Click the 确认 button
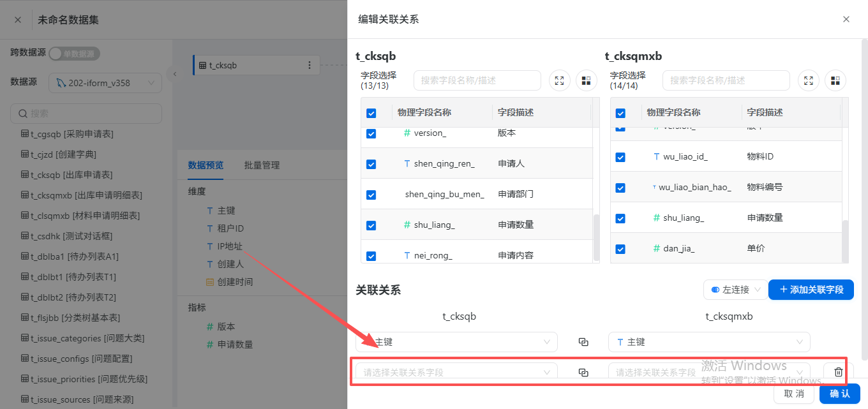Image resolution: width=868 pixels, height=409 pixels. pyautogui.click(x=840, y=394)
